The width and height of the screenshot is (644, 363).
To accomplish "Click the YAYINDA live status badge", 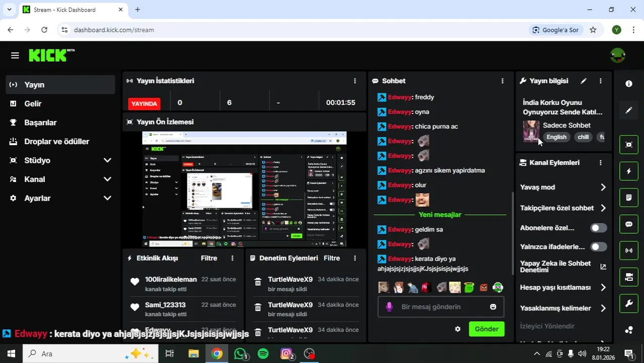I will (x=144, y=103).
